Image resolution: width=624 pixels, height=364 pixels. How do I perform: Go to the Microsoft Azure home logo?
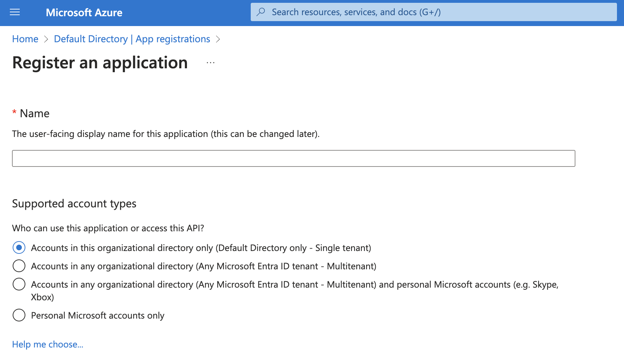point(84,13)
